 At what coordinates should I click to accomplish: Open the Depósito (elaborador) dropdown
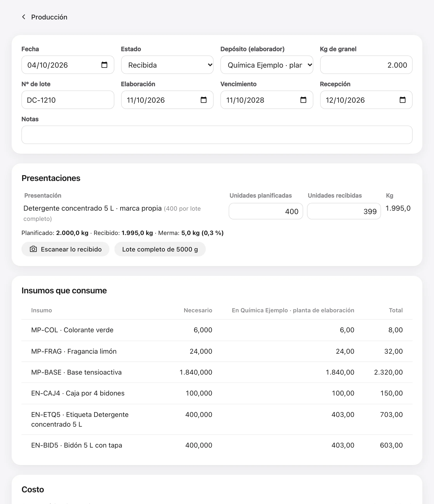pyautogui.click(x=267, y=65)
